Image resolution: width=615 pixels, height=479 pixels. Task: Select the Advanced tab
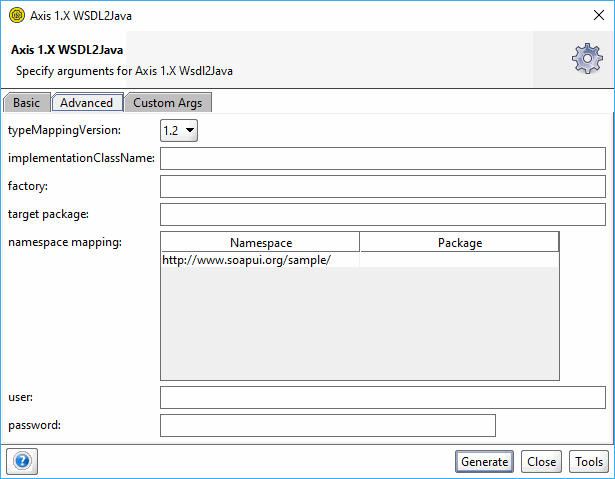pos(87,103)
